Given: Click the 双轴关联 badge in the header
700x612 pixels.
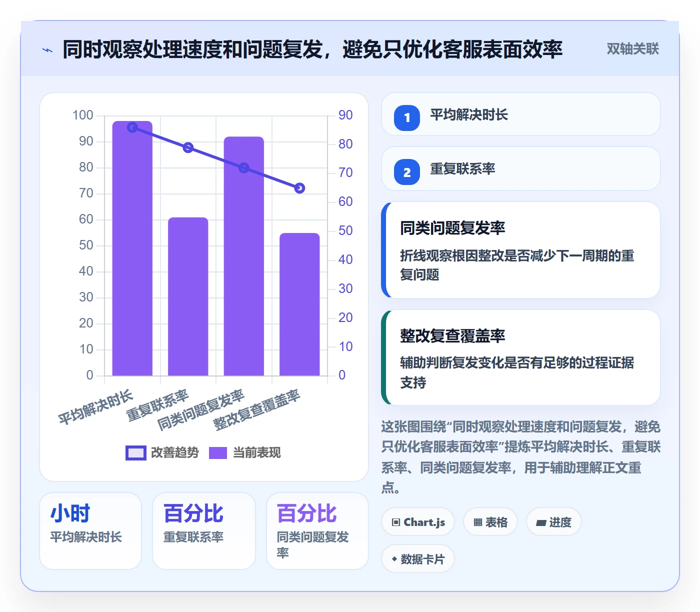Looking at the screenshot, I should tap(633, 49).
